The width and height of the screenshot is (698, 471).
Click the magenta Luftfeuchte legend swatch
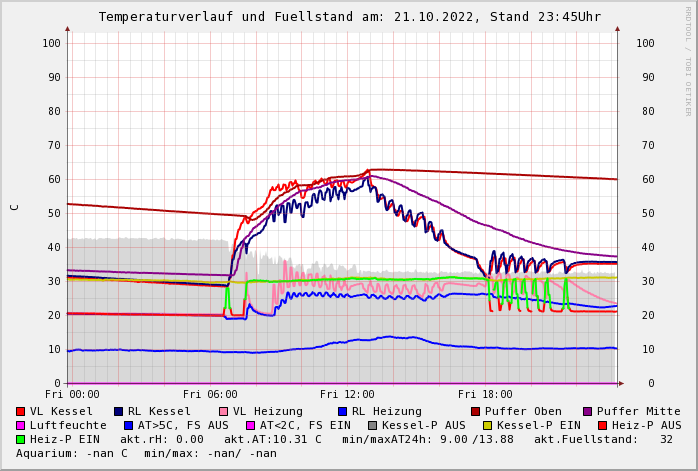[x=21, y=425]
